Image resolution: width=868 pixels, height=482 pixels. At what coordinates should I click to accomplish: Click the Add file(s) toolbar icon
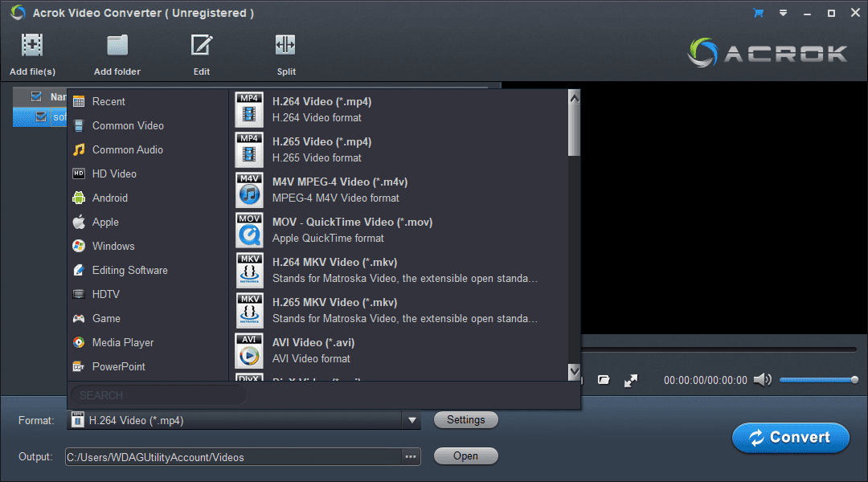(32, 45)
